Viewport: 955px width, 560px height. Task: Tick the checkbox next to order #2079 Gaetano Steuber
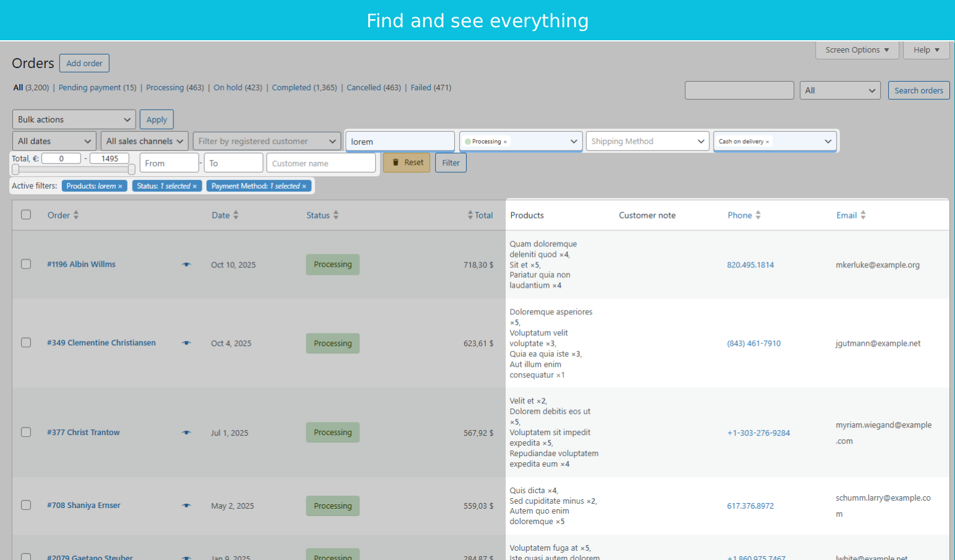click(x=26, y=556)
